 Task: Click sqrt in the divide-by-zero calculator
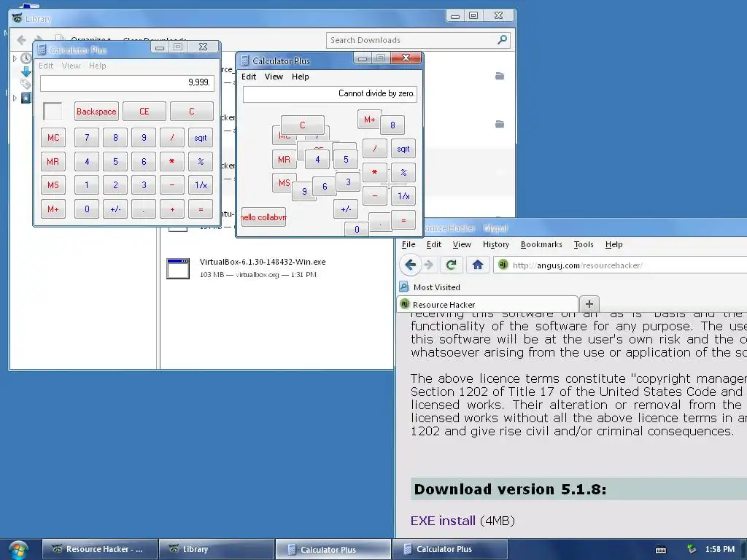403,149
